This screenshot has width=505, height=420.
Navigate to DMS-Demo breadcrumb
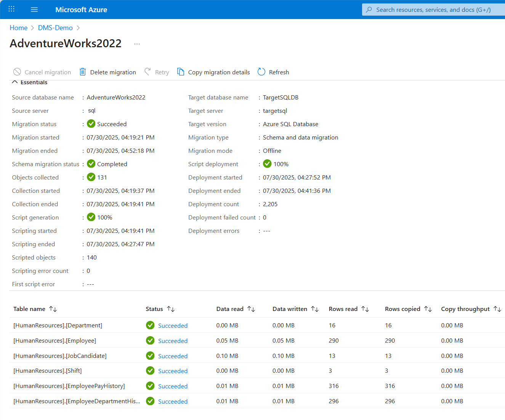(55, 27)
